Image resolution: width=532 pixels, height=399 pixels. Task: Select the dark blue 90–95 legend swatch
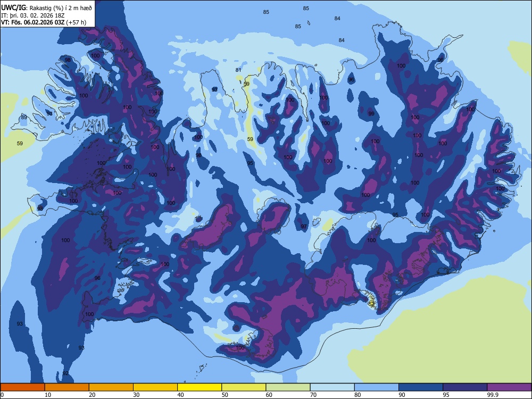click(421, 387)
